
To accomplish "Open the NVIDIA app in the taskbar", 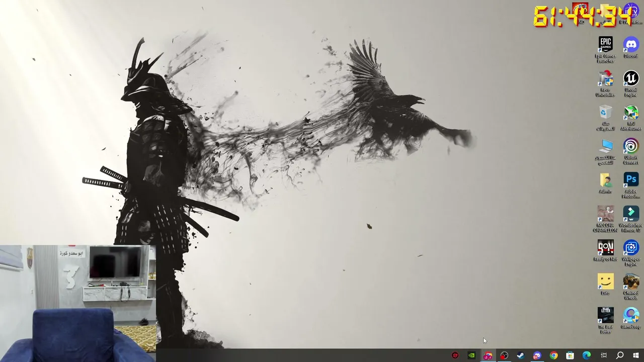I will point(471,355).
